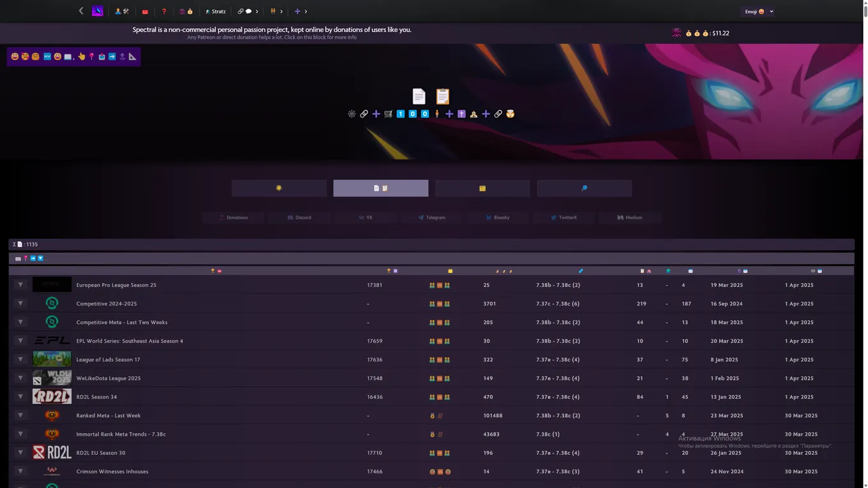Open the Telegram link

pyautogui.click(x=432, y=218)
